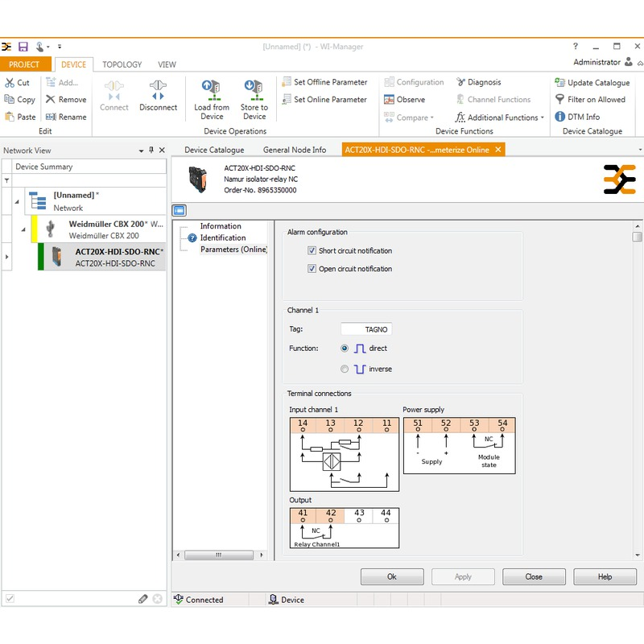Toggle Short circuit notification checkbox
The height and width of the screenshot is (644, 644).
312,250
